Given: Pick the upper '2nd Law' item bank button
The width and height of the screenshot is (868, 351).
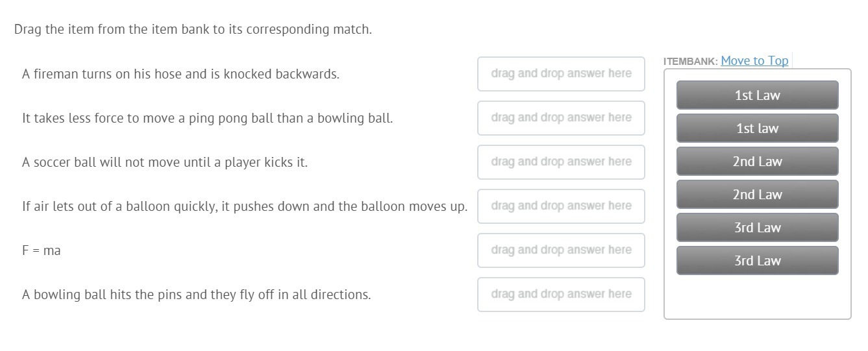Looking at the screenshot, I should tap(757, 162).
